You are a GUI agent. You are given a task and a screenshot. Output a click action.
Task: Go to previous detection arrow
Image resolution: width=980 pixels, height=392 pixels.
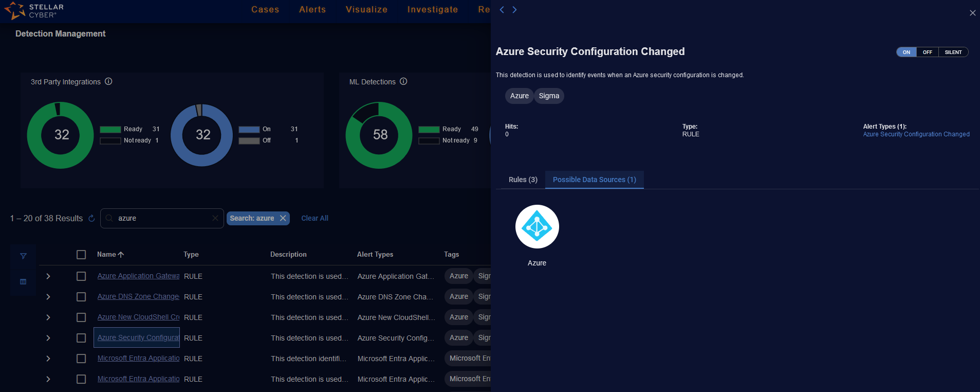click(x=502, y=10)
